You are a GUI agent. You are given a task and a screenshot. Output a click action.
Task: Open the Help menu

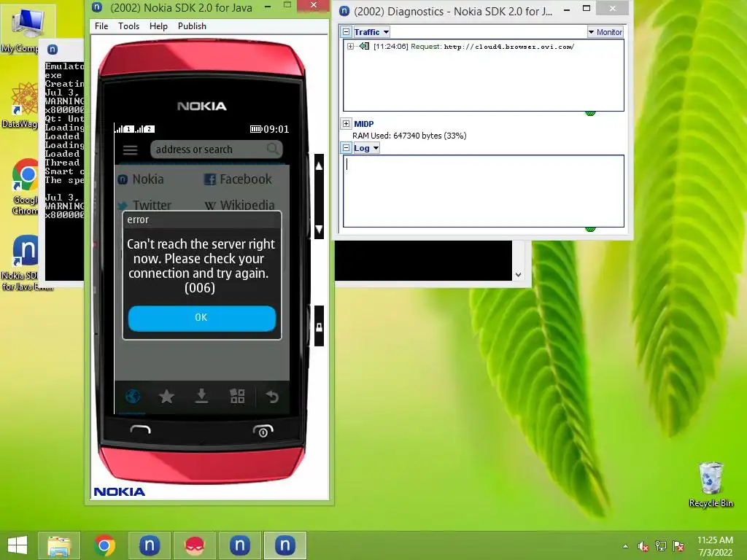point(158,26)
